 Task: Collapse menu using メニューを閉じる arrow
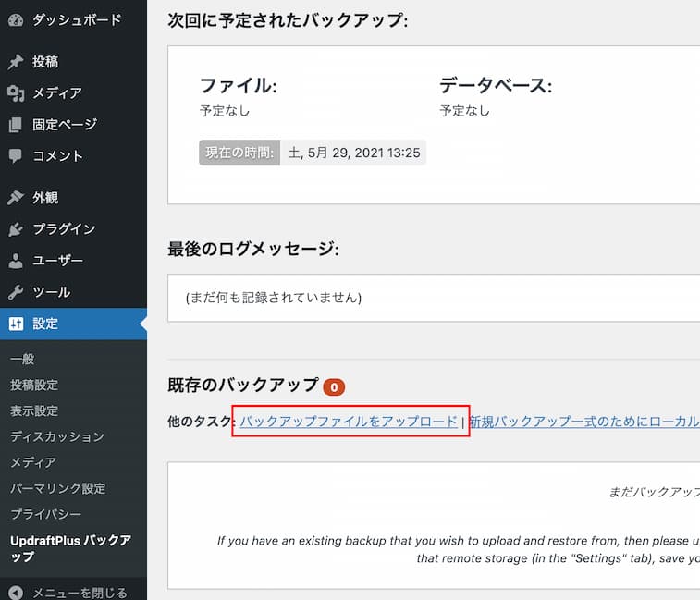point(16,593)
